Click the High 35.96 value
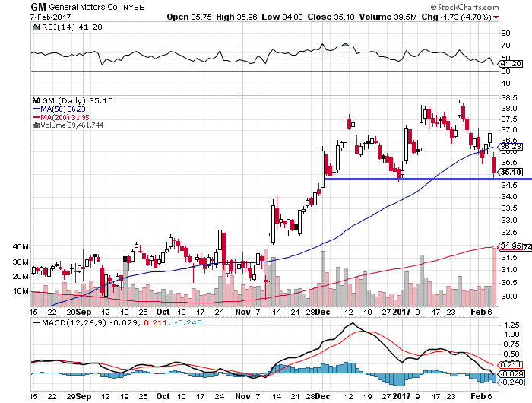Screen dimensions: 532x403 coord(236,17)
